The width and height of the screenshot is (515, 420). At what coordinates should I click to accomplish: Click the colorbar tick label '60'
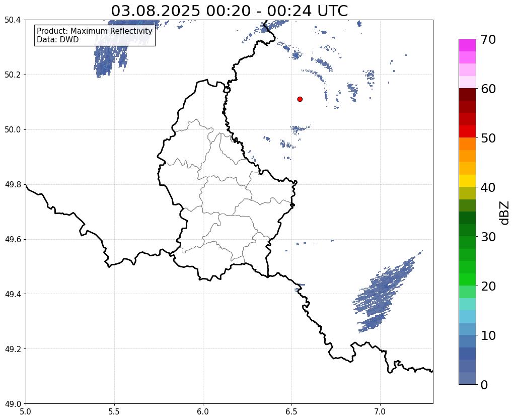click(x=488, y=89)
